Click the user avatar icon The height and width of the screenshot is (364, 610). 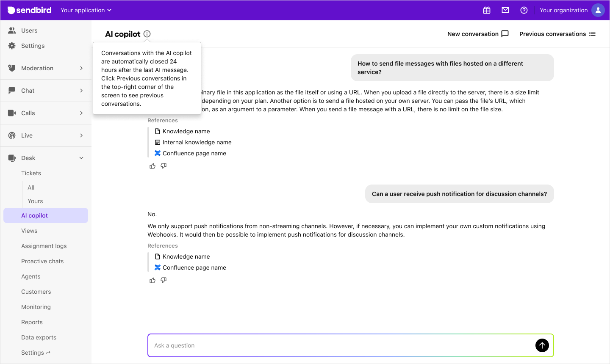click(598, 10)
